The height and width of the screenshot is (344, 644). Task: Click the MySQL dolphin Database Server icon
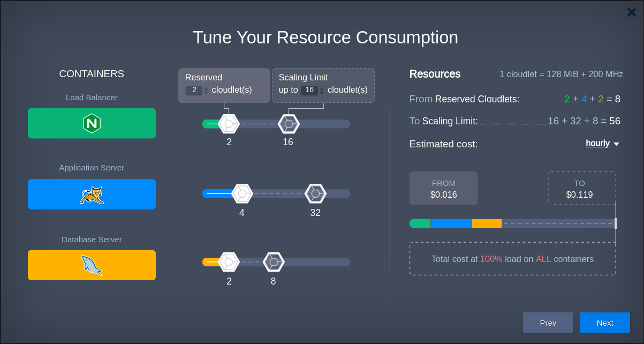pyautogui.click(x=92, y=265)
